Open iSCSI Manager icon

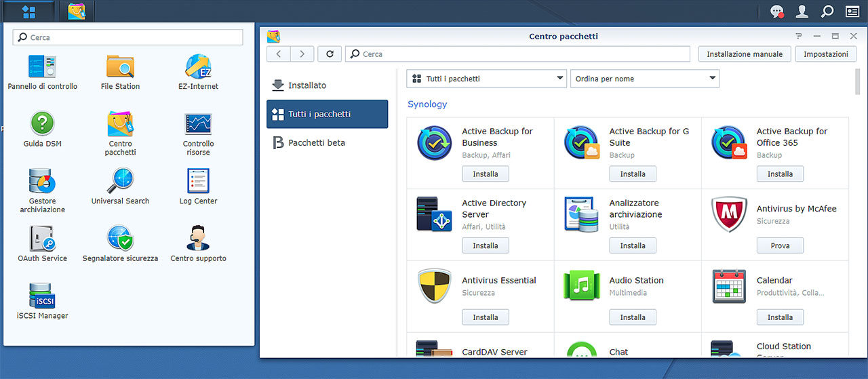[x=42, y=296]
